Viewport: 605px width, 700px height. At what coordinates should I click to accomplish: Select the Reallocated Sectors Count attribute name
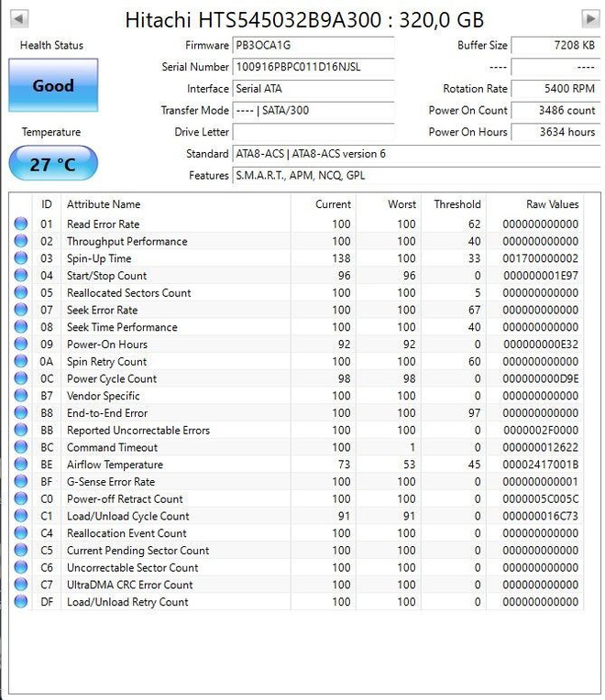(129, 293)
